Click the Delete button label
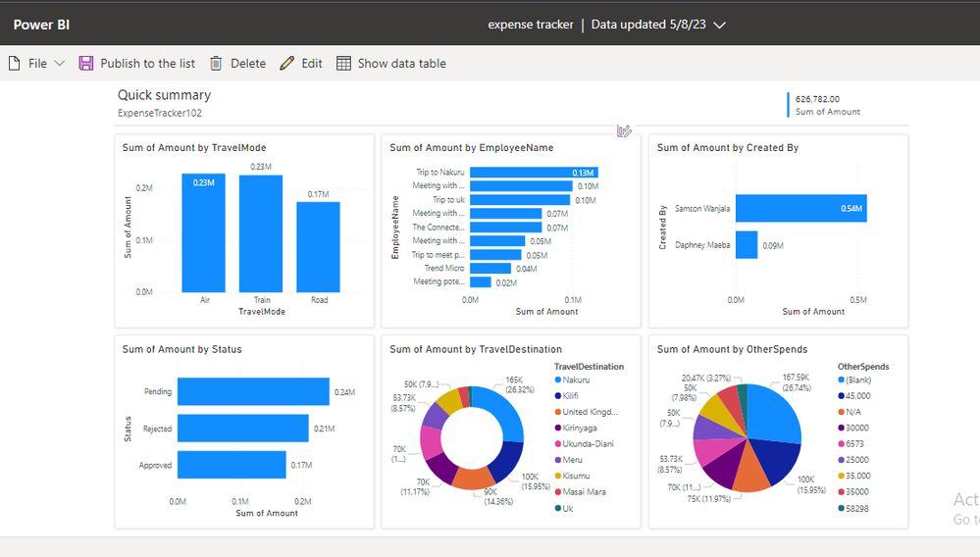This screenshot has width=980, height=557. pyautogui.click(x=248, y=63)
